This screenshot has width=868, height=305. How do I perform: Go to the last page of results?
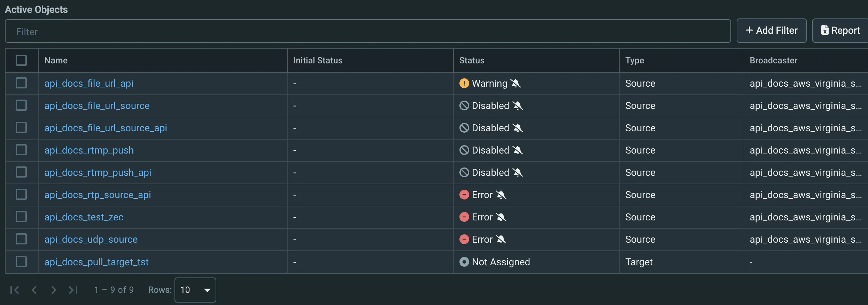coord(73,290)
